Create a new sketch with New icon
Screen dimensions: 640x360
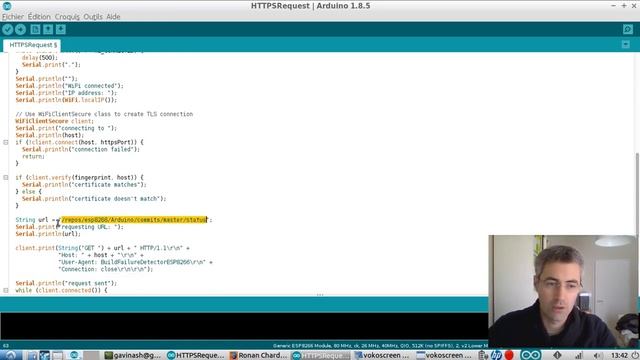[36, 29]
